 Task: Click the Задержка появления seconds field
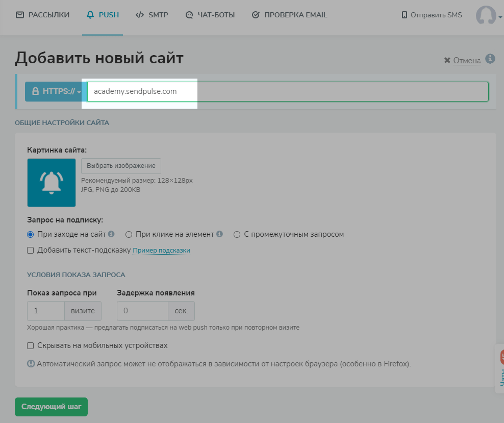(x=142, y=310)
